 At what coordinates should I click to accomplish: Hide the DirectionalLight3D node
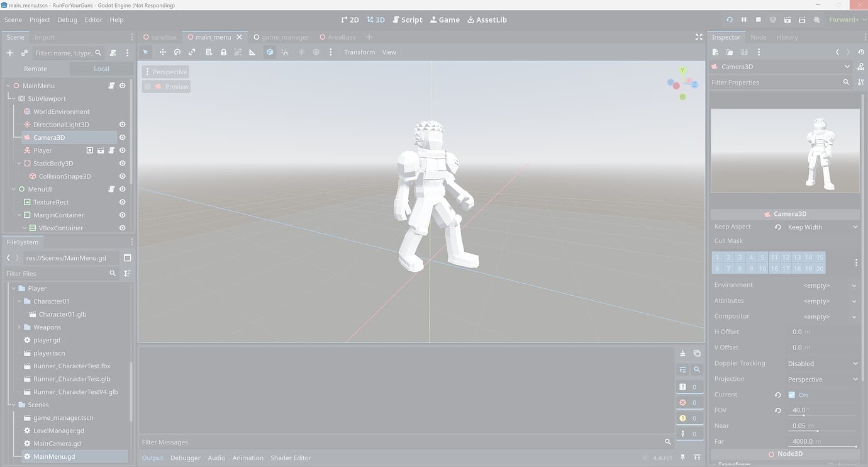tap(123, 125)
